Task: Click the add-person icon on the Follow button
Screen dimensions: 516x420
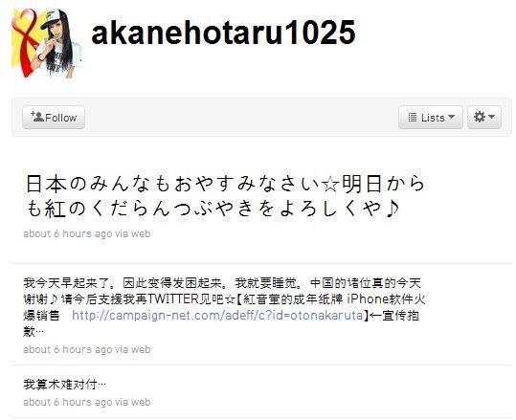Action: click(37, 117)
